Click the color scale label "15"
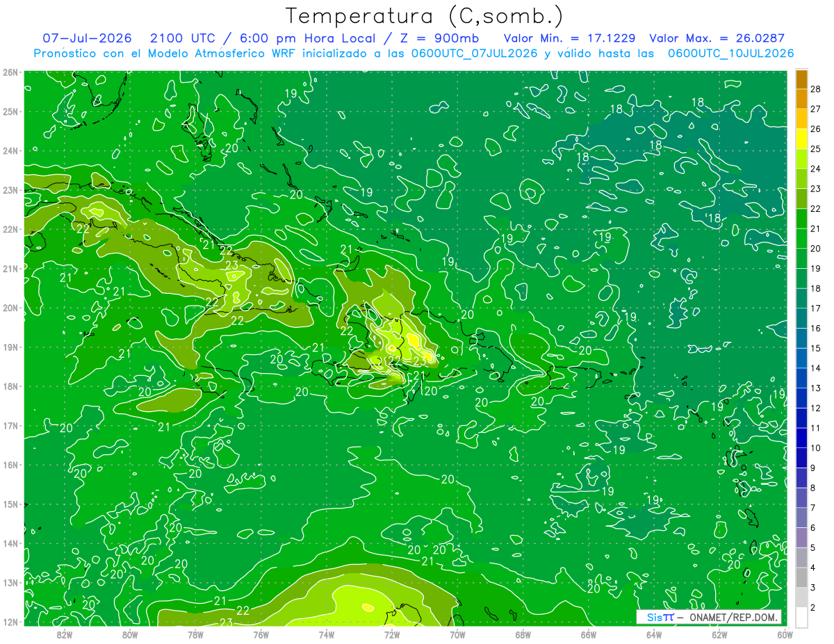The height and width of the screenshot is (644, 834). (x=815, y=348)
